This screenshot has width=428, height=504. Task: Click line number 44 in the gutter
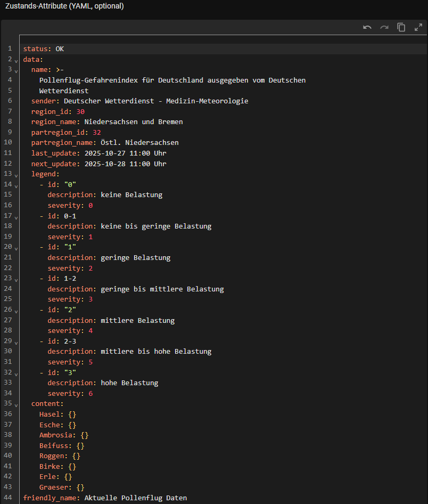(9, 498)
